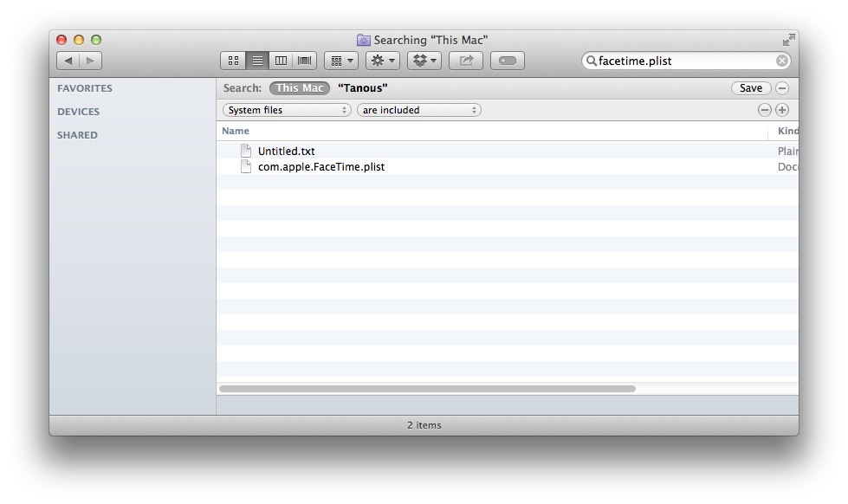Click the DEVICES sidebar heading
This screenshot has width=848, height=504.
pyautogui.click(x=79, y=112)
